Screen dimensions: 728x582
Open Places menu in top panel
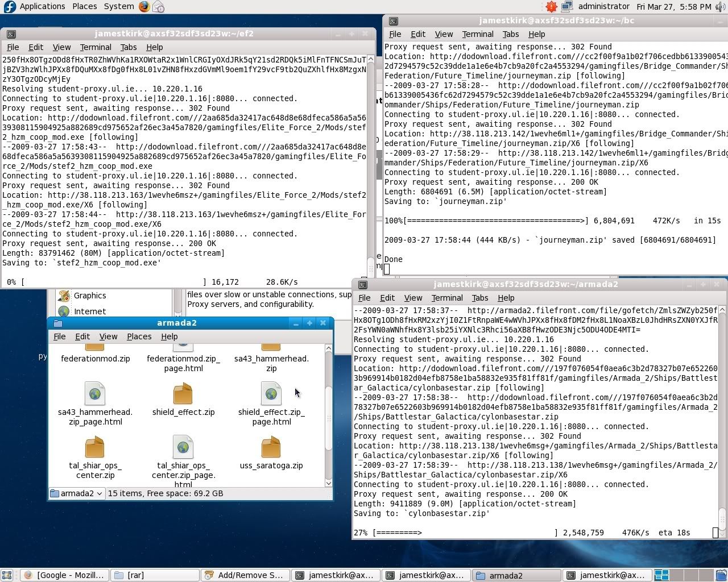click(x=84, y=6)
